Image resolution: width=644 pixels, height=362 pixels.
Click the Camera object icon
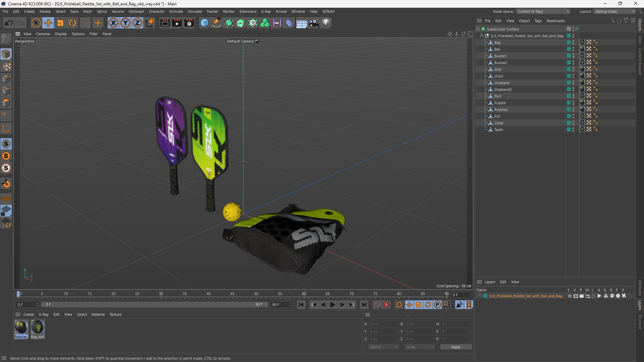click(314, 23)
